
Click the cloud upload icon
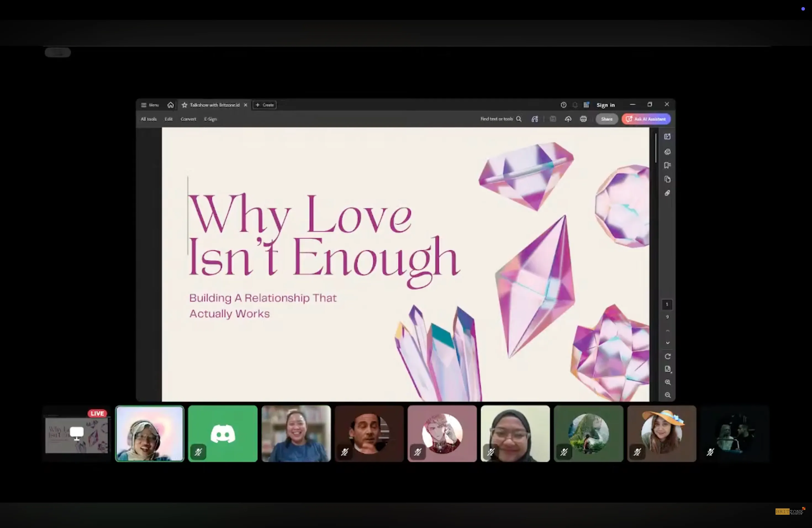tap(568, 119)
